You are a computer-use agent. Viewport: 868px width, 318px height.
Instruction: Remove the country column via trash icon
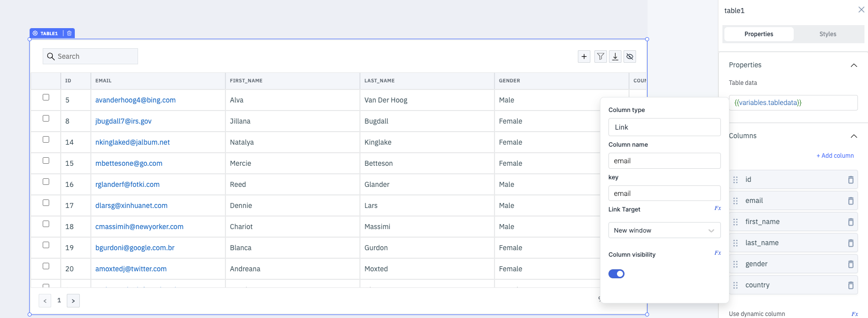point(850,285)
